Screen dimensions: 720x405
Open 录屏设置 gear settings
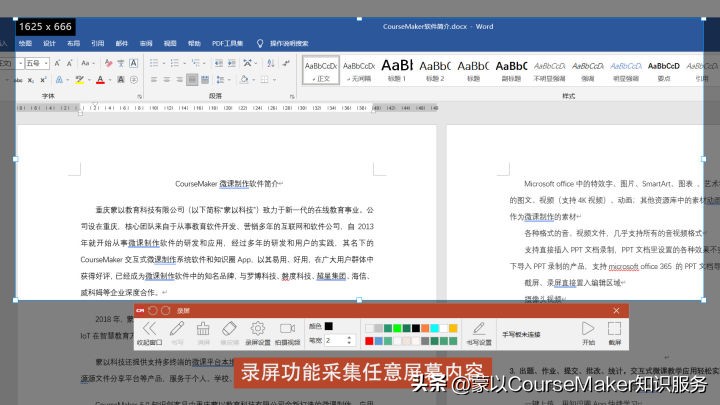258,333
